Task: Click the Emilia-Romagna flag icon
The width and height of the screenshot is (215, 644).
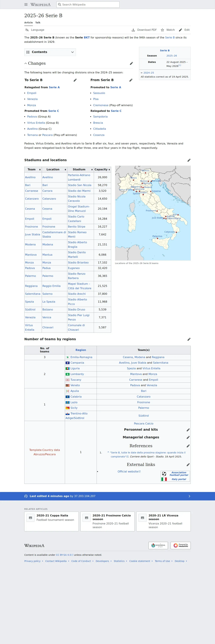Action: (68, 357)
